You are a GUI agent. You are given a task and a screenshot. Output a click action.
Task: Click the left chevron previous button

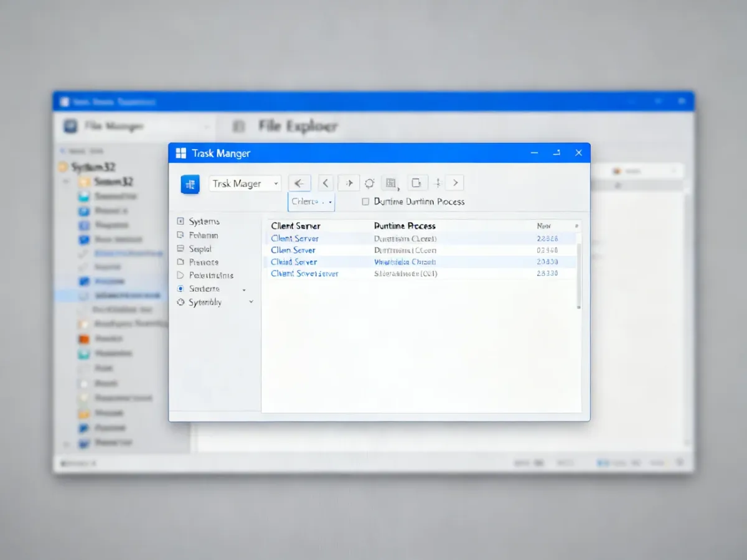326,183
